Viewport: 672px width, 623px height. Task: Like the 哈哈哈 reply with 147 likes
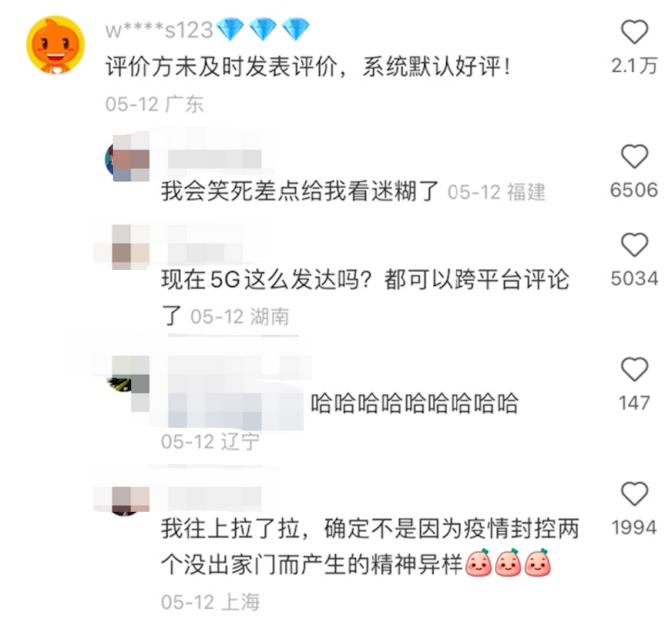pos(634,369)
